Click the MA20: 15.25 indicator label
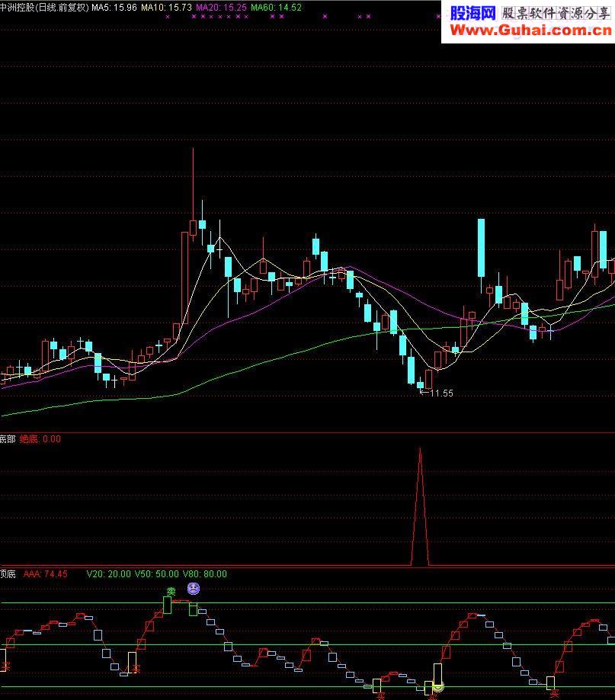The height and width of the screenshot is (700, 615). click(221, 8)
